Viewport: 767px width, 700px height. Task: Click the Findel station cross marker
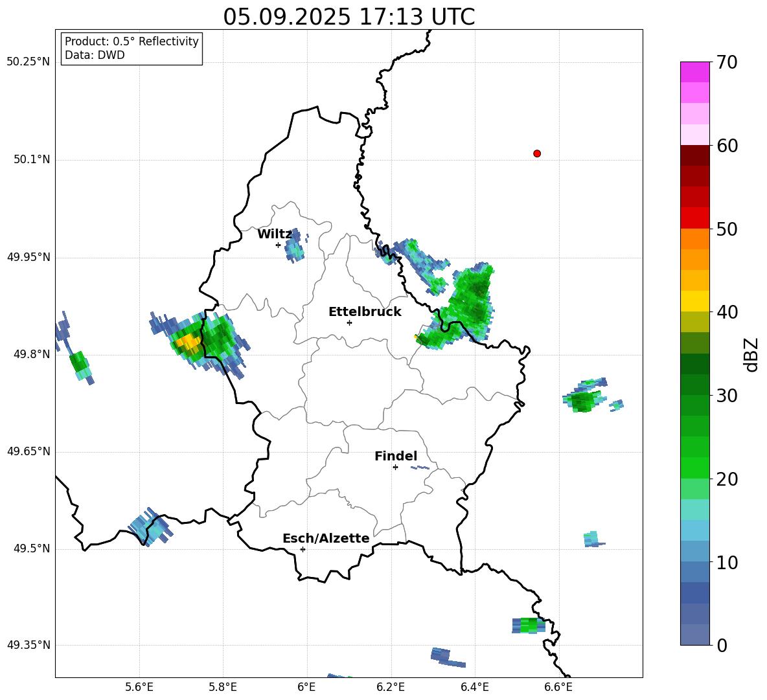click(x=395, y=468)
